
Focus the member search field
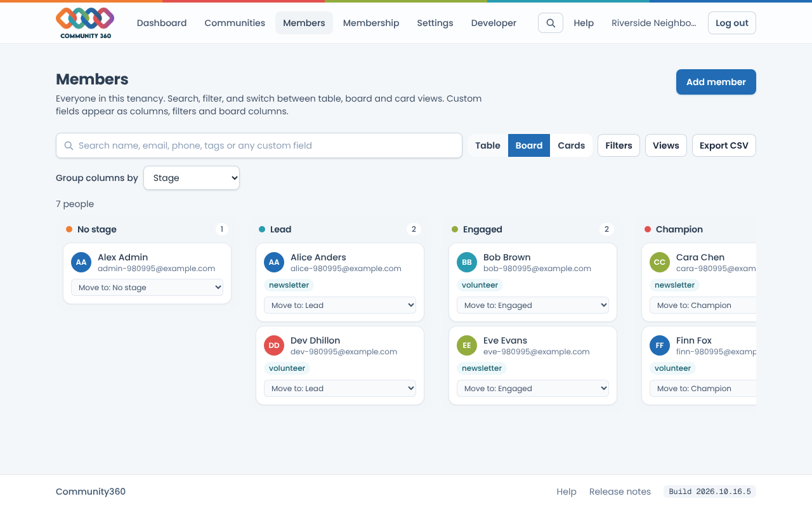(x=259, y=145)
